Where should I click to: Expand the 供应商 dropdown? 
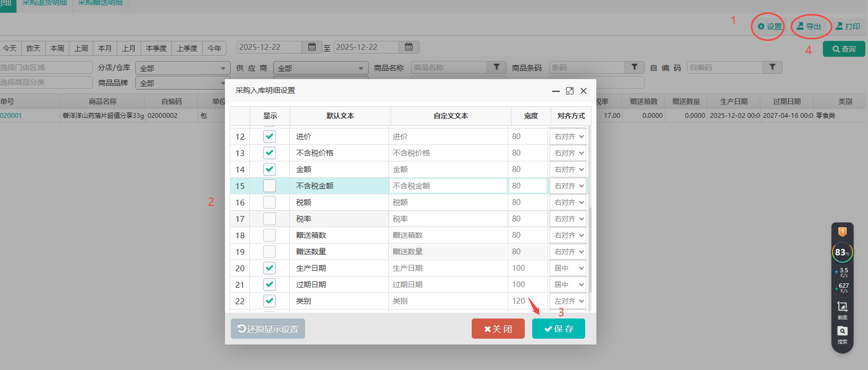point(320,68)
